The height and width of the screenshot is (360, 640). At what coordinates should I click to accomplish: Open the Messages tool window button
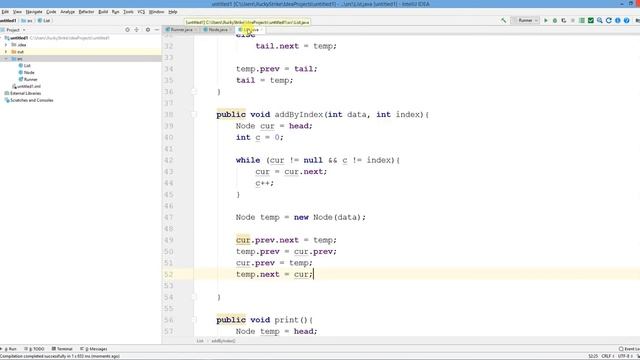pos(94,349)
